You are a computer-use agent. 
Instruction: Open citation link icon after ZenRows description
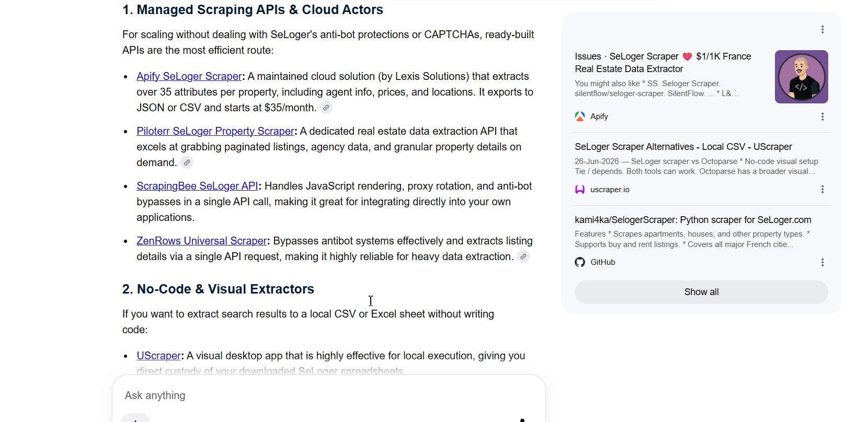(523, 256)
